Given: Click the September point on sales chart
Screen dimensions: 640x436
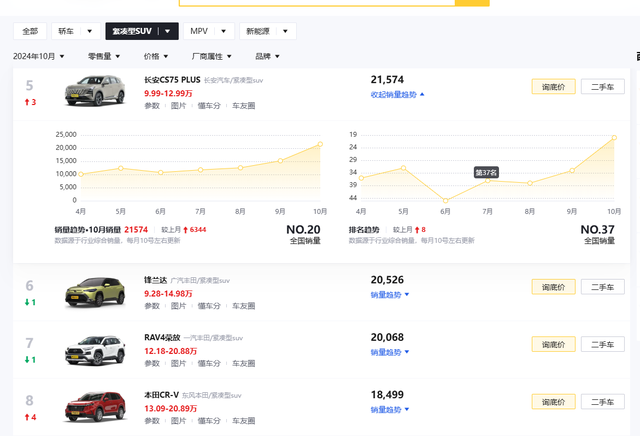Looking at the screenshot, I should point(280,161).
